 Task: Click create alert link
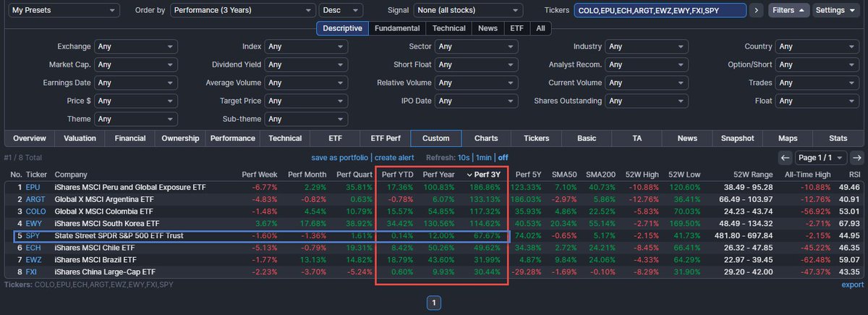tap(394, 157)
